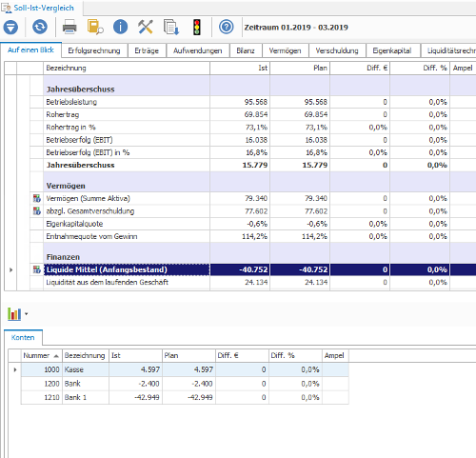
Task: Select Liquidität aus dem laufenden Geschäft
Action: coord(253,282)
